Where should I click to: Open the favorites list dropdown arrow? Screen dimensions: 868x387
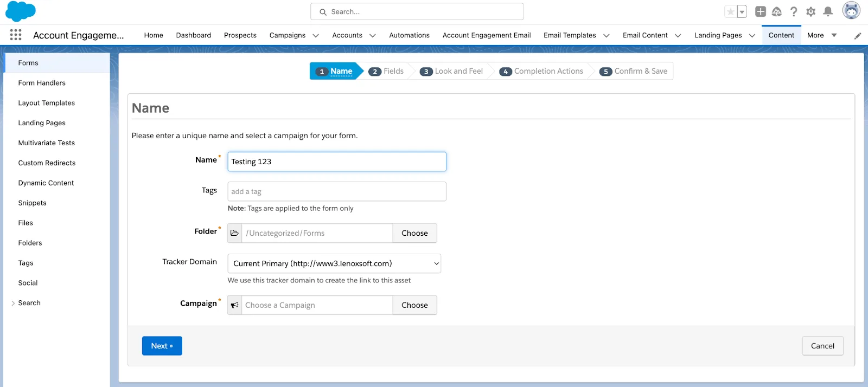click(x=742, y=11)
